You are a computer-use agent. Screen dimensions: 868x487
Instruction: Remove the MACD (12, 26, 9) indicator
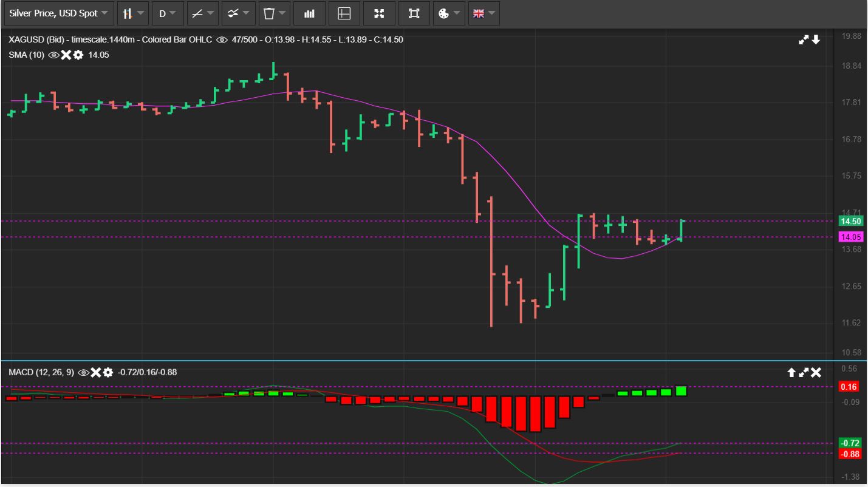pos(95,372)
